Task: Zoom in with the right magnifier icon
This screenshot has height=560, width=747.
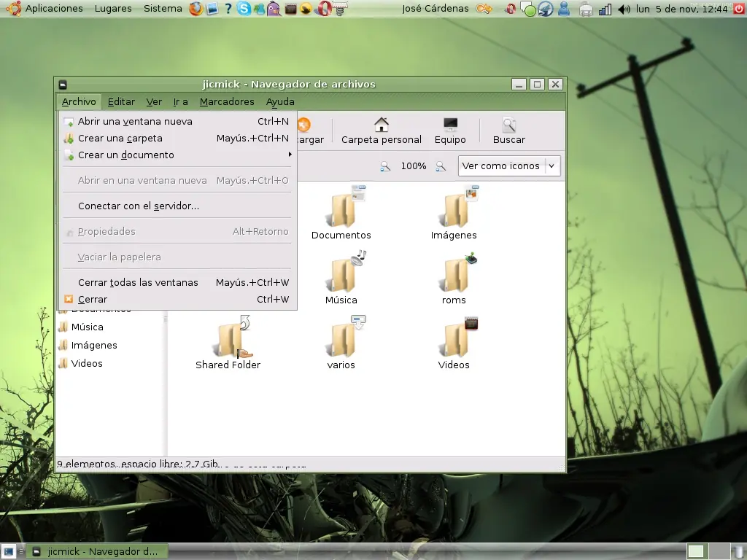Action: point(441,166)
